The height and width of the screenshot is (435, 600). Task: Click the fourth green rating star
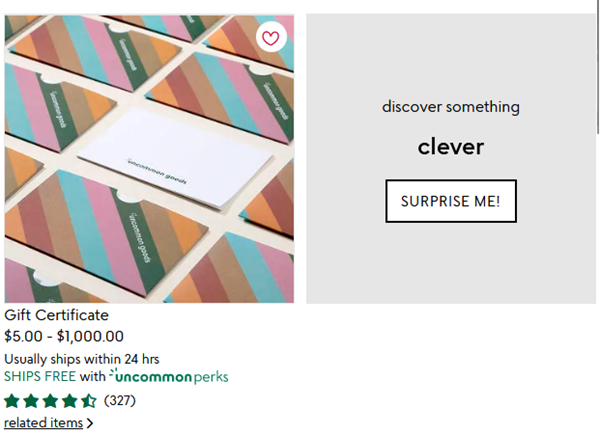click(x=70, y=401)
